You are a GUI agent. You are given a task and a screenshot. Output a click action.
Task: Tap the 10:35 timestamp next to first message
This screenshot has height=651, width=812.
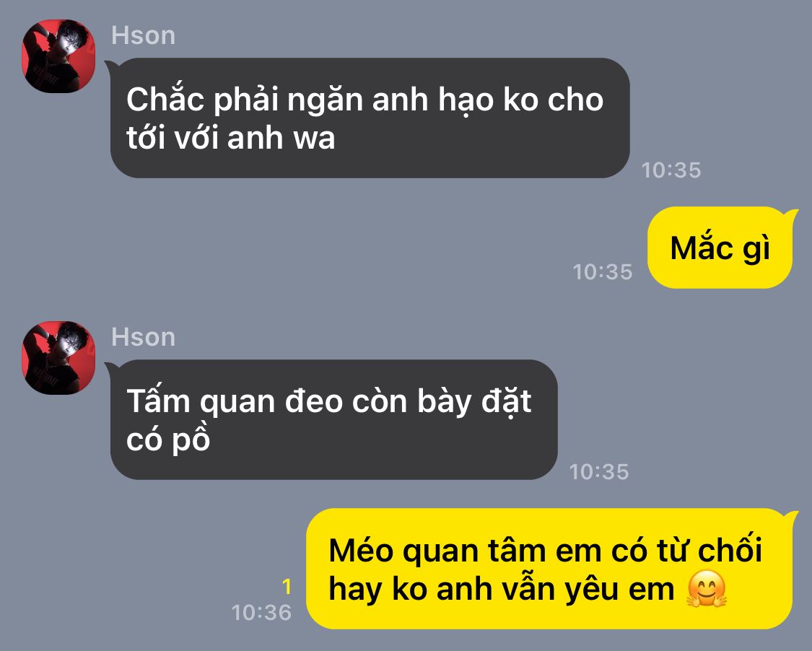click(671, 170)
